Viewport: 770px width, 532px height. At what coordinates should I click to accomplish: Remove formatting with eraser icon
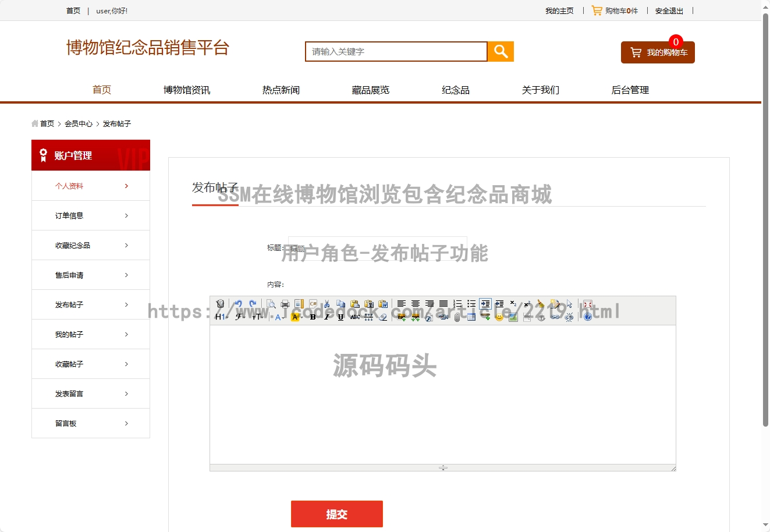tap(383, 317)
